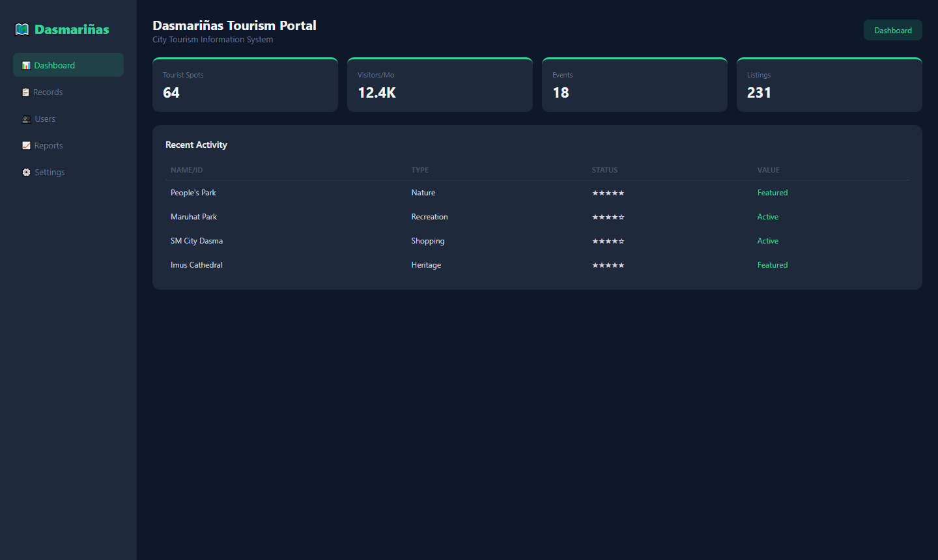
Task: Click Active value for SM City Dasma
Action: pyautogui.click(x=768, y=241)
